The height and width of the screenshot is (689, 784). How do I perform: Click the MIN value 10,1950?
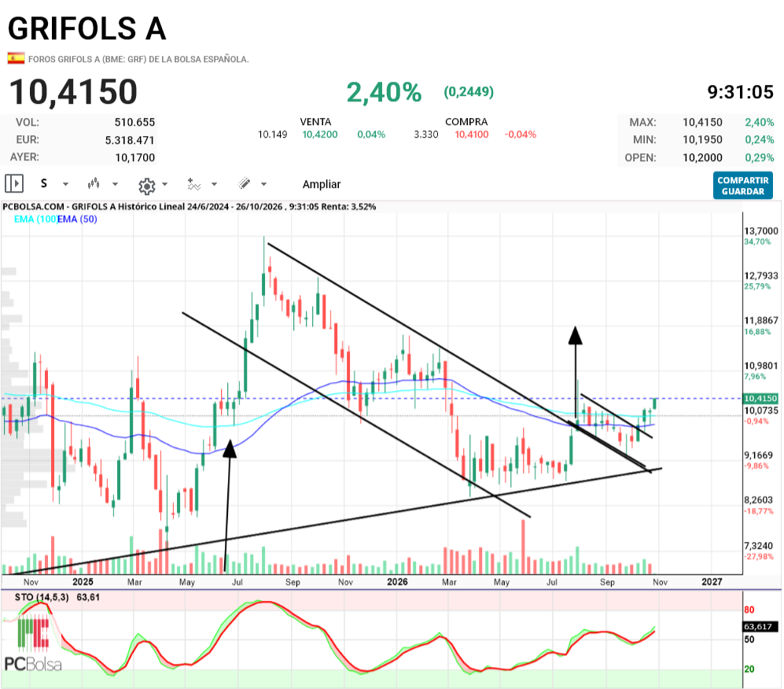click(x=702, y=139)
